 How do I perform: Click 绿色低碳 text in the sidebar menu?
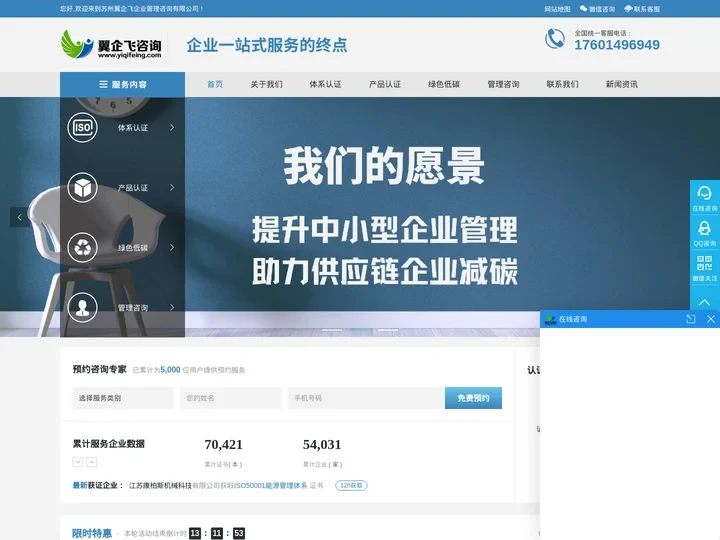(133, 248)
